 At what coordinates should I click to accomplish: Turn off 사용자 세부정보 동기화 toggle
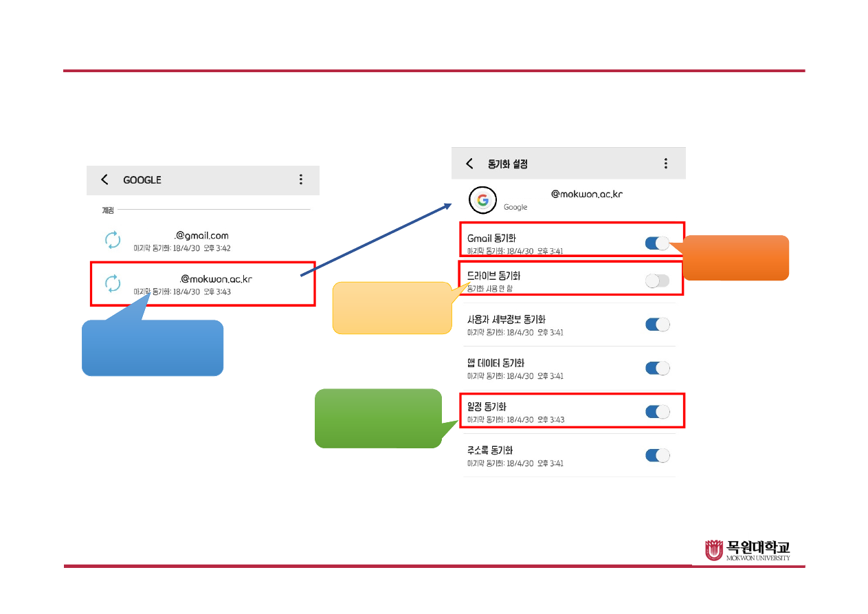pos(657,325)
